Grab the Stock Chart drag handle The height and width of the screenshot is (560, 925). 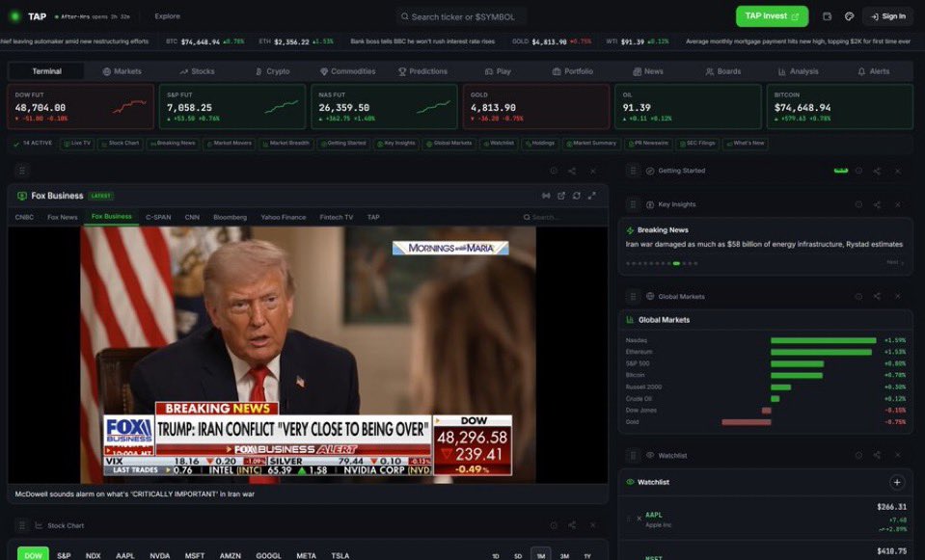pos(22,525)
